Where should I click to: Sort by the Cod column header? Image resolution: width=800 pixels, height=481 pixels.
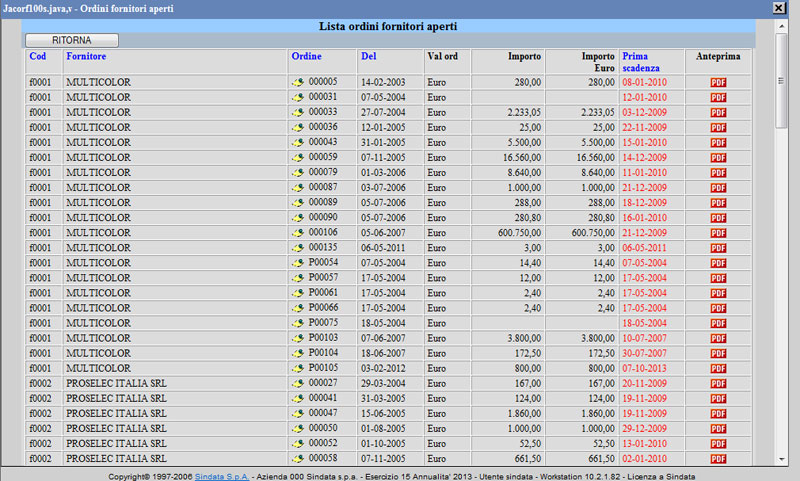pyautogui.click(x=38, y=56)
